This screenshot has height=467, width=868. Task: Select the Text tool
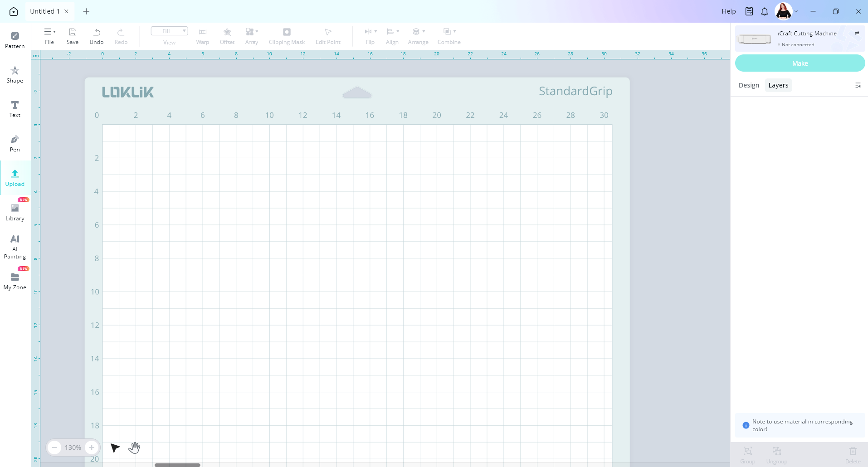pyautogui.click(x=15, y=109)
